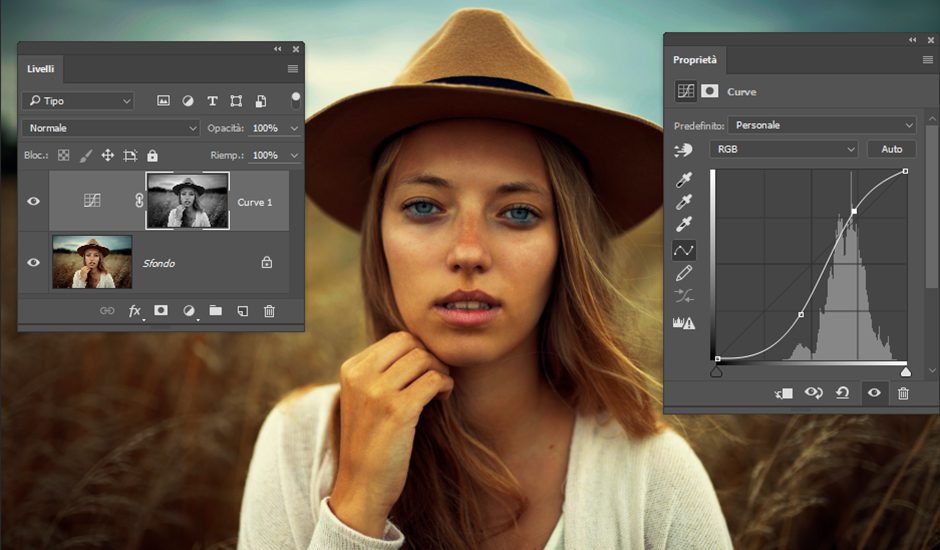Create new group folder icon

pyautogui.click(x=216, y=310)
